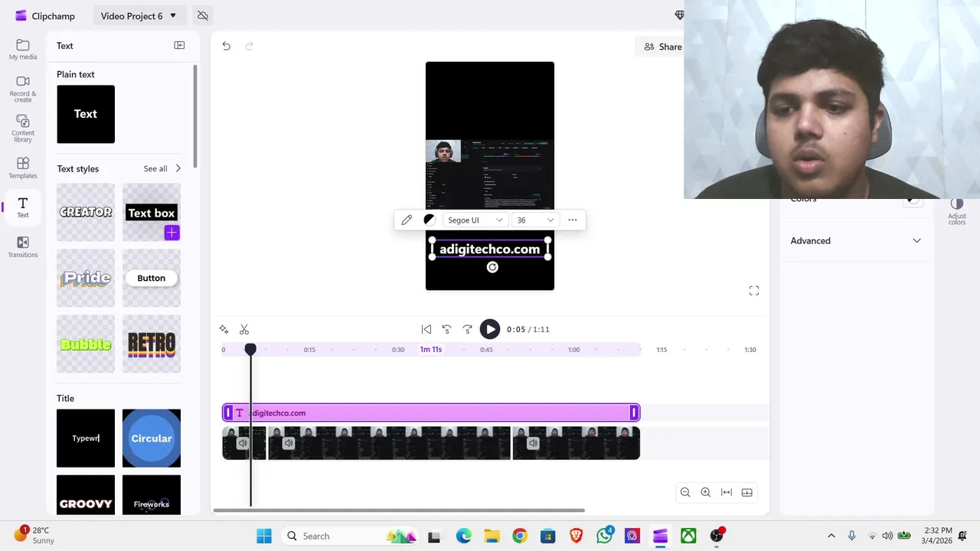Open Video Project 6 dropdown
This screenshot has width=980, height=551.
tap(139, 15)
